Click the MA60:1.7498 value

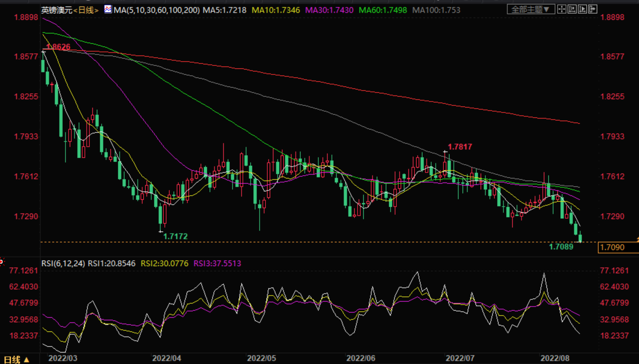pos(383,9)
